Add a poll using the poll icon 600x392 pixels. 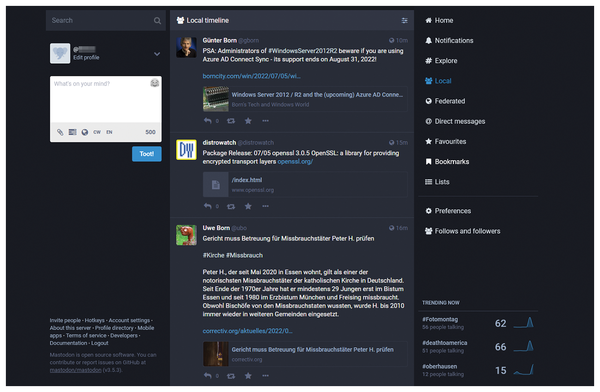point(72,132)
